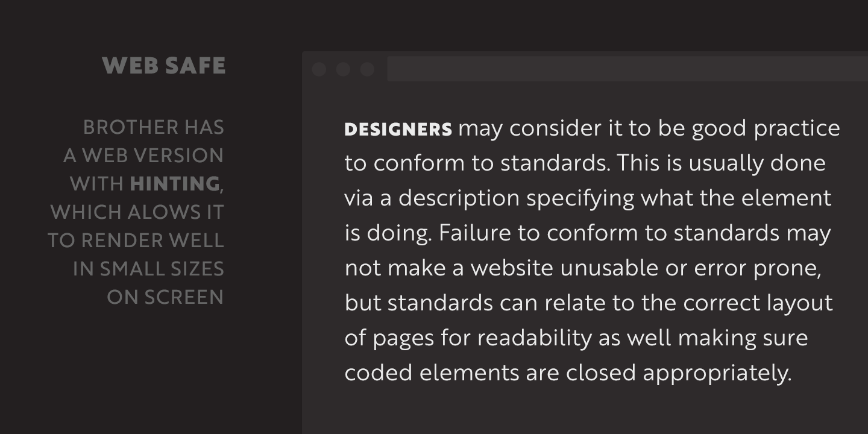Click the line ON SCREEN
The image size is (868, 434).
click(x=165, y=297)
